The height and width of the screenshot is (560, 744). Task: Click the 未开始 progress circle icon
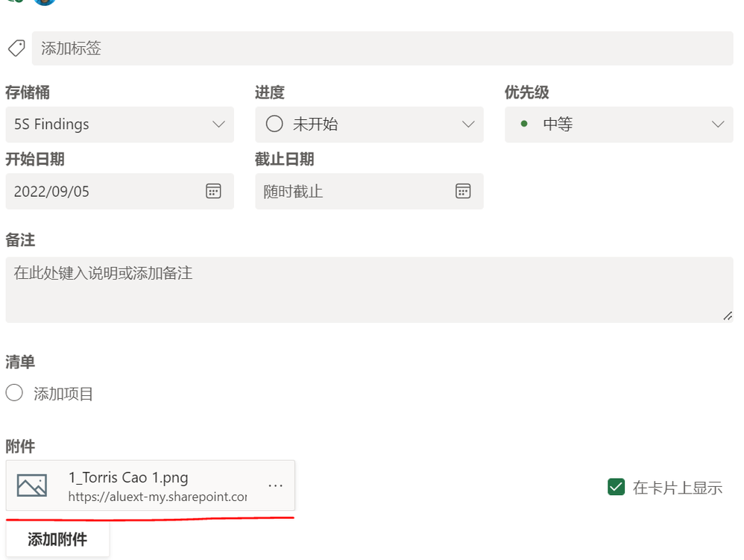point(274,124)
